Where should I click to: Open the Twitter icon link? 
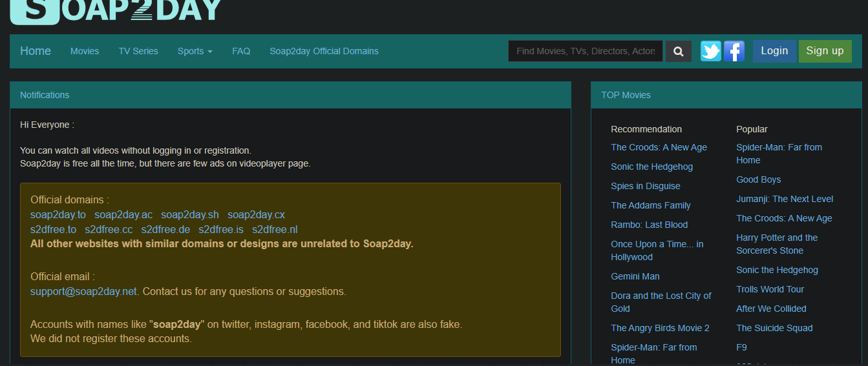point(711,51)
